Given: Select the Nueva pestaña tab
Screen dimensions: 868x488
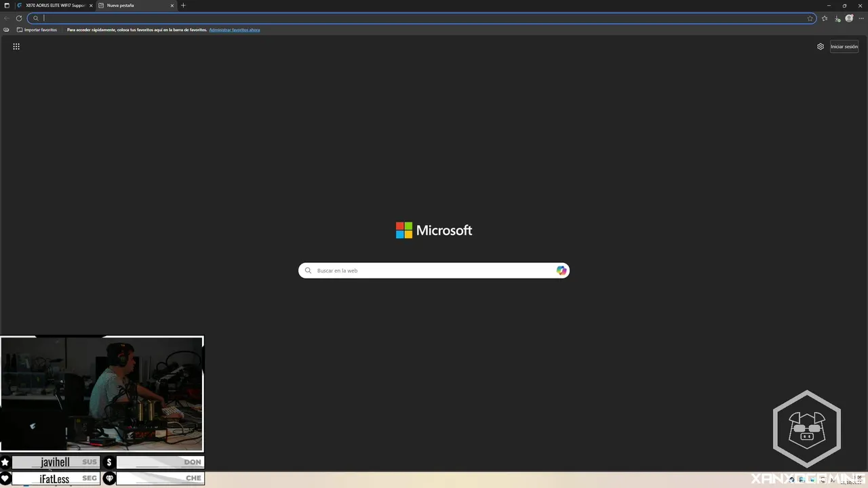Looking at the screenshot, I should pyautogui.click(x=137, y=5).
